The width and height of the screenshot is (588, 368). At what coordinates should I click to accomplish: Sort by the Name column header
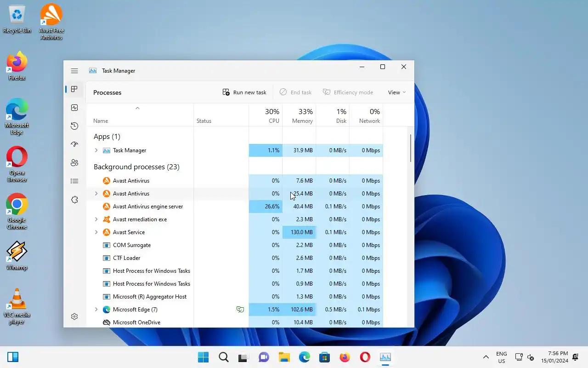[140, 115]
